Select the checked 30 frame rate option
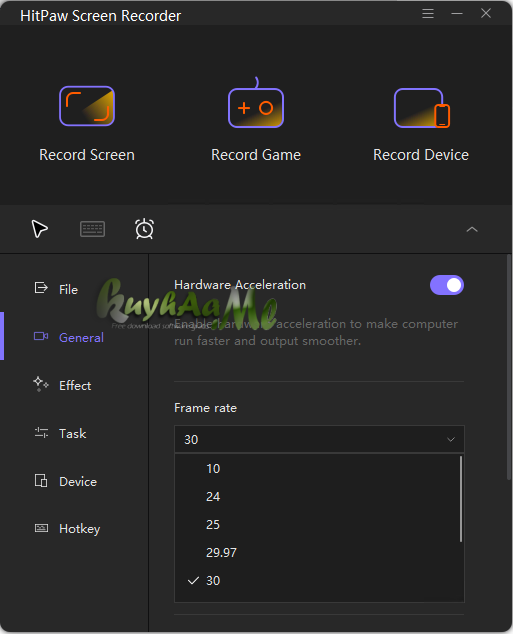The height and width of the screenshot is (634, 513). (317, 581)
